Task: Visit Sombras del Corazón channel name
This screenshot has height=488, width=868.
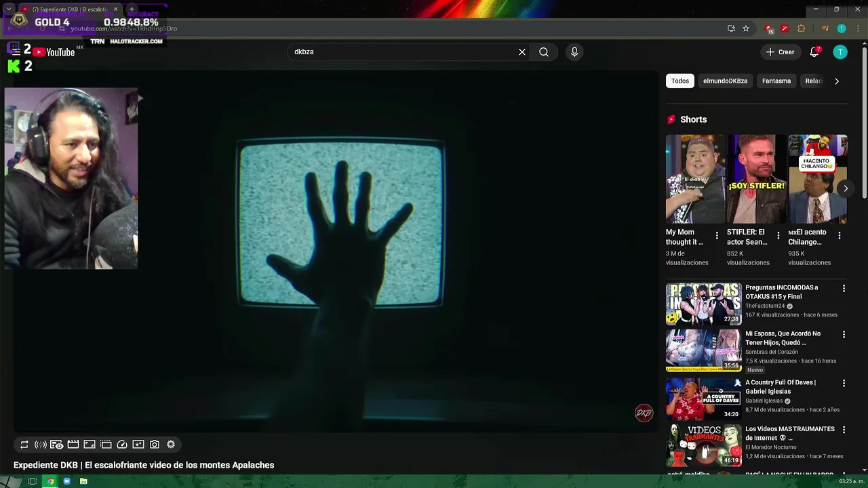Action: tap(772, 352)
